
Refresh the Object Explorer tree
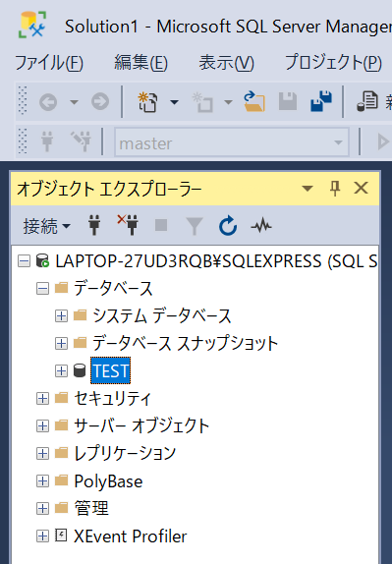pyautogui.click(x=228, y=226)
